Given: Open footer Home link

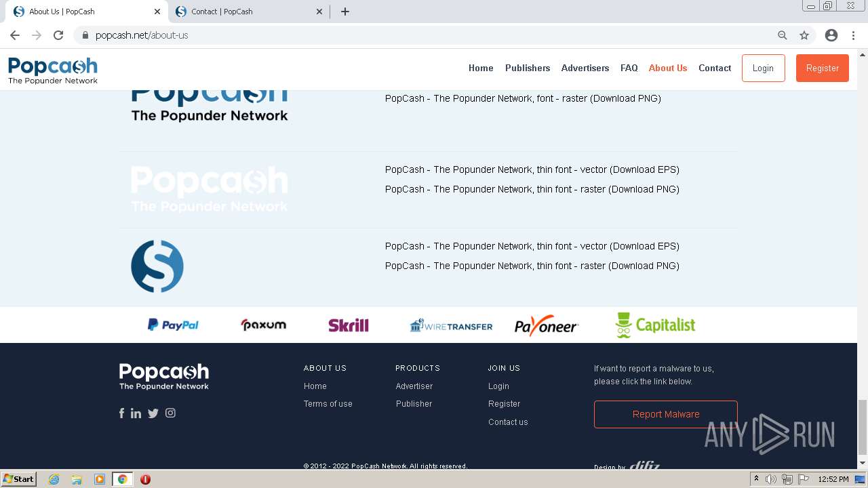Looking at the screenshot, I should (315, 386).
